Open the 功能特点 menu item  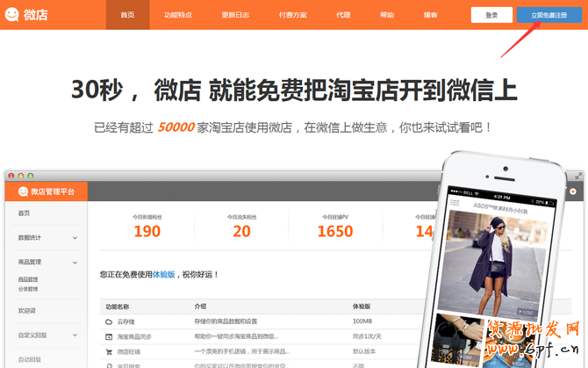tap(178, 15)
